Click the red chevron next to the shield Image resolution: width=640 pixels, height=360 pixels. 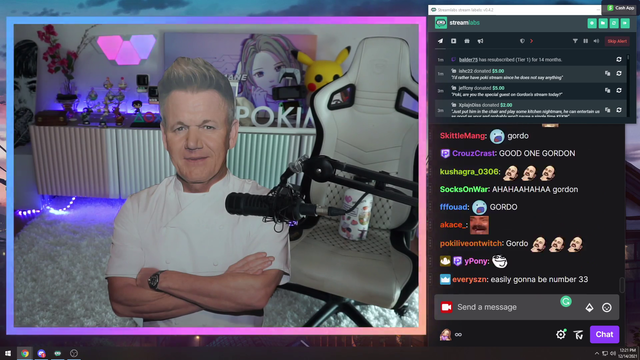pyautogui.click(x=531, y=41)
